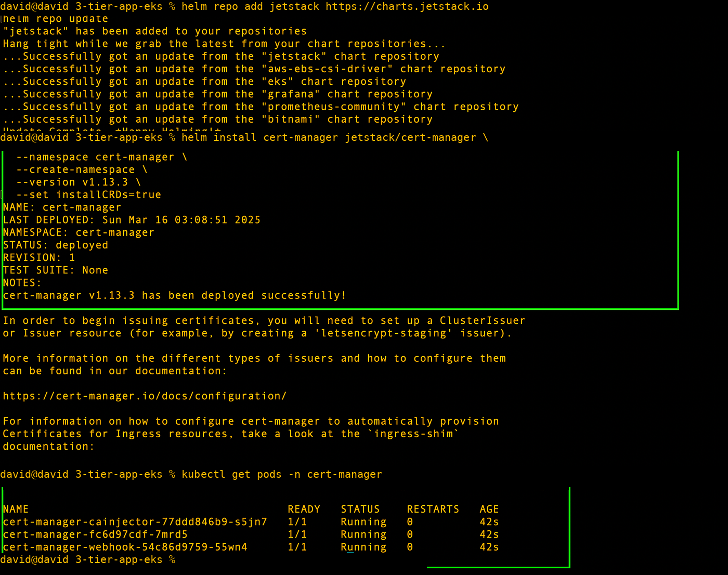Click the cert-manager-cainjector-77ddd846b9-s5jn7 pod name
Viewport: 728px width, 575px height.
point(135,522)
